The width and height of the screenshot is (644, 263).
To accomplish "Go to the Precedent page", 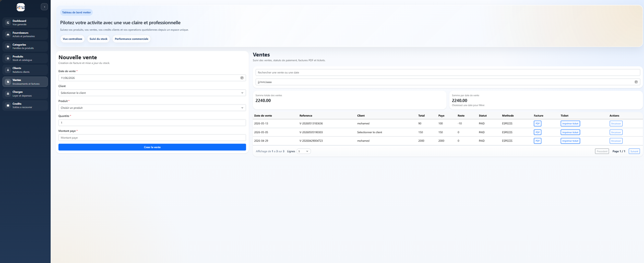I will (602, 151).
